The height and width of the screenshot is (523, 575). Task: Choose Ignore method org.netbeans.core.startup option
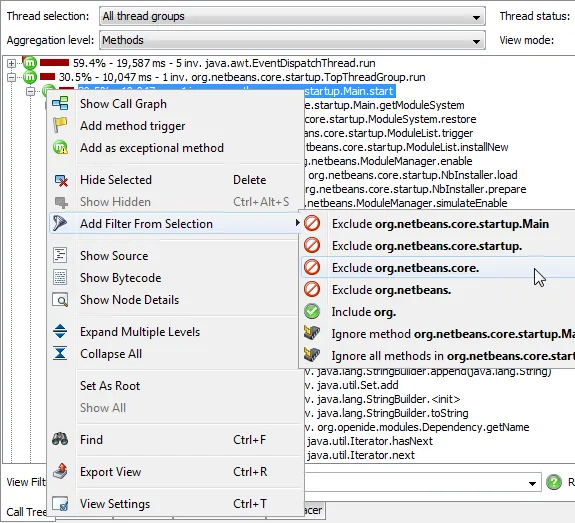pos(438,334)
